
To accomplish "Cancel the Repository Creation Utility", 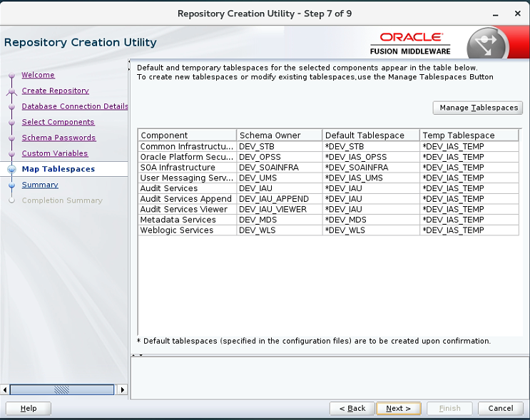I will pos(501,408).
